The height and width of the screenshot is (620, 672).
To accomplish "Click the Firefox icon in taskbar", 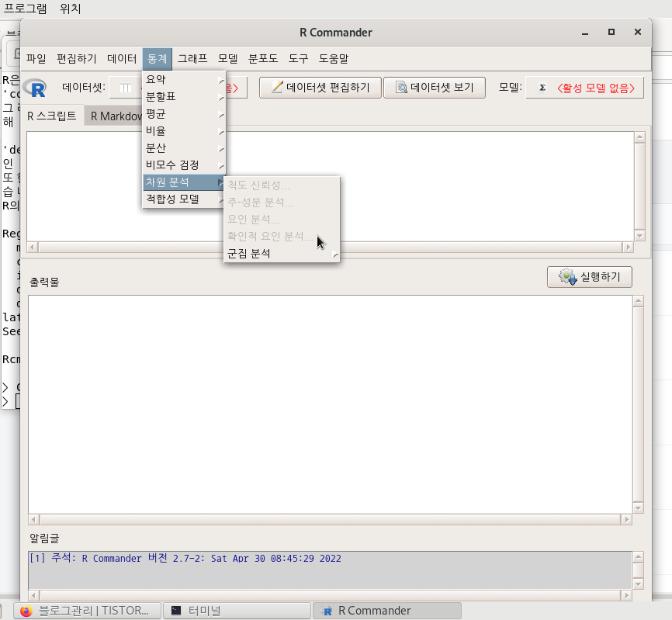I will 26,611.
